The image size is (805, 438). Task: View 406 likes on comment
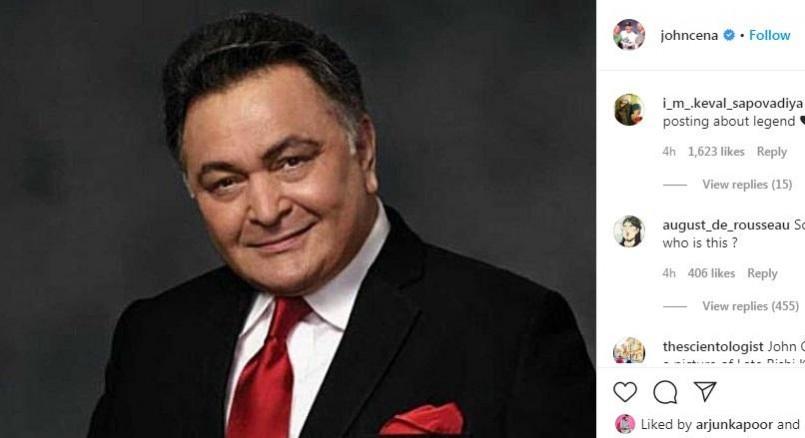point(711,274)
